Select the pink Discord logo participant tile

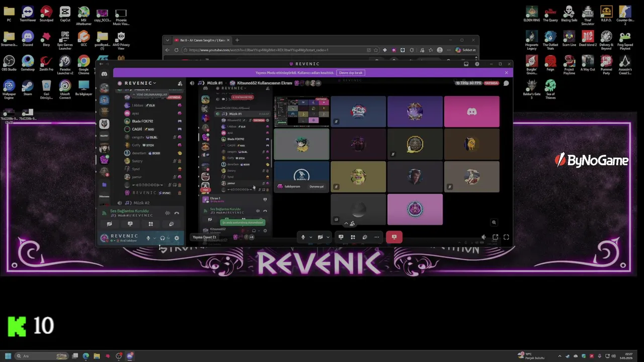pos(471,112)
